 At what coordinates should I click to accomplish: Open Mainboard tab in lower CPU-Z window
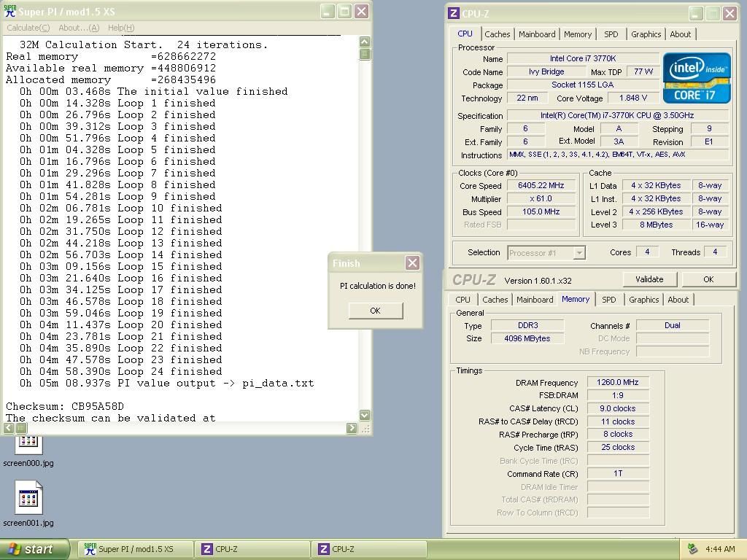535,300
